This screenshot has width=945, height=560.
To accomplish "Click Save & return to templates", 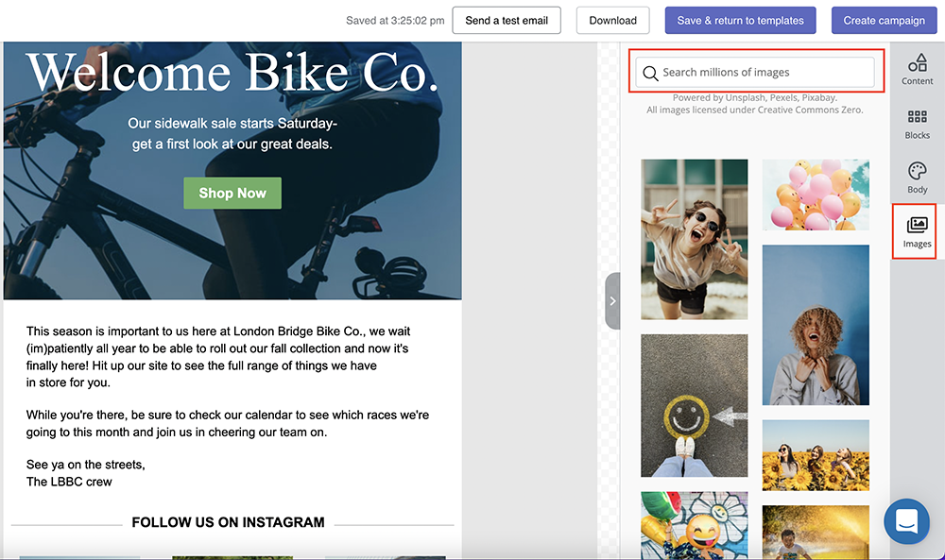I will (740, 21).
